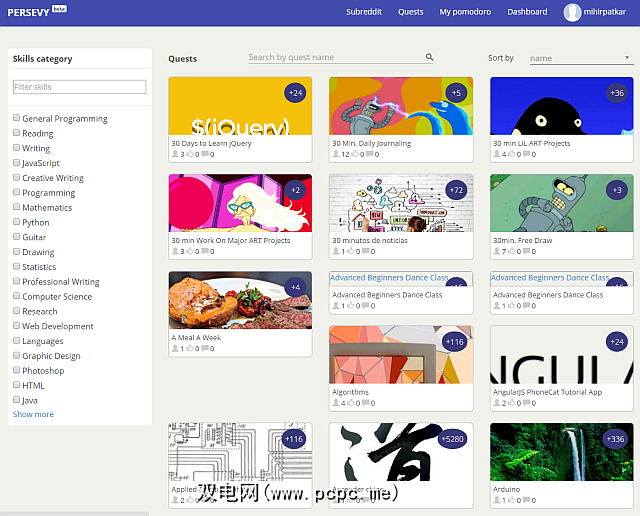The height and width of the screenshot is (516, 640).
Task: Tick the Web Development checkbox
Action: 16,326
